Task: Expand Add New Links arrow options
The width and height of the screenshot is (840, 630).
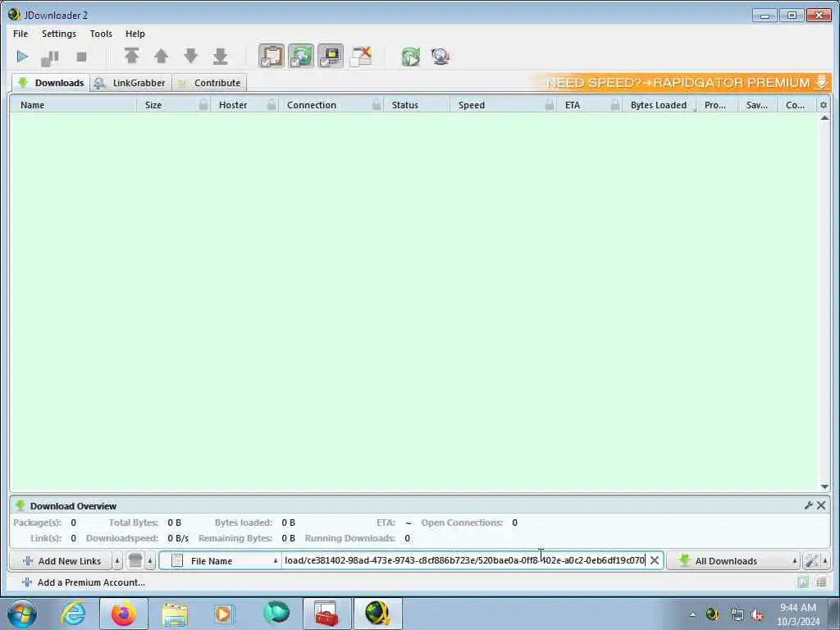Action: [x=117, y=561]
